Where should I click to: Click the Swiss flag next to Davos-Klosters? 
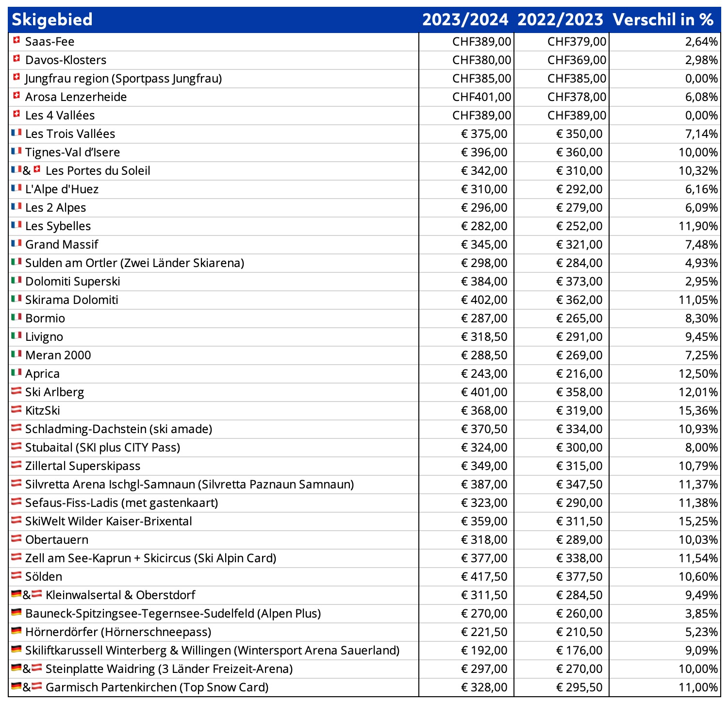point(17,59)
